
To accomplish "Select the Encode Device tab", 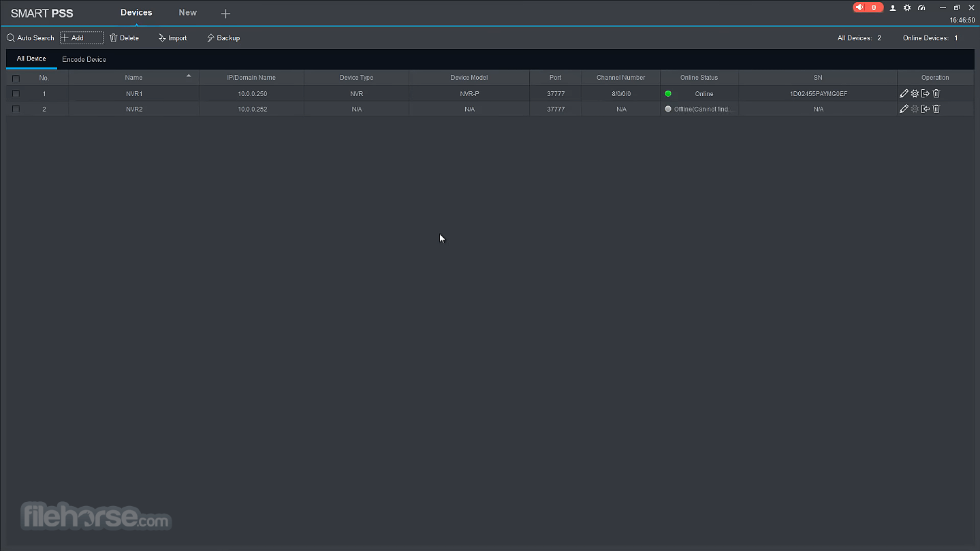I will [84, 59].
